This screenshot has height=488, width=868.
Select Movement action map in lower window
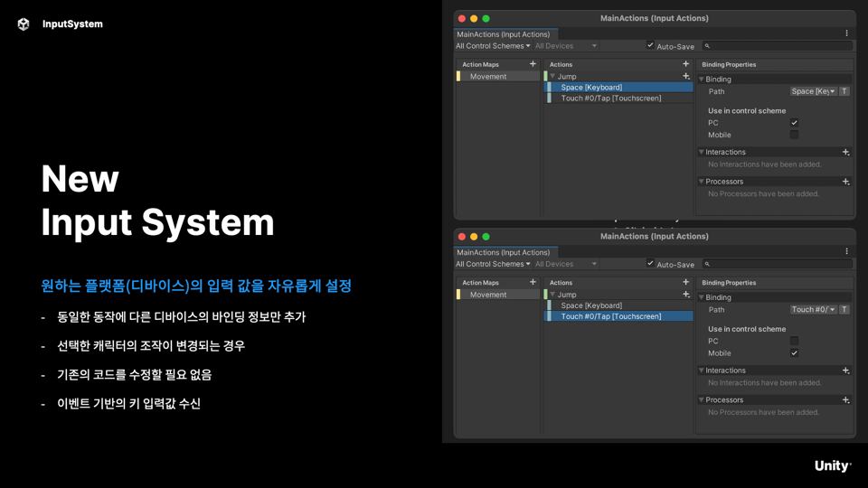coord(497,295)
